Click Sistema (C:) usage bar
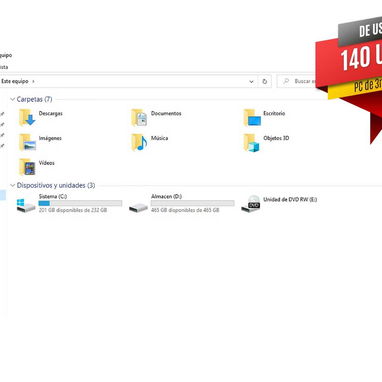 click(x=80, y=203)
